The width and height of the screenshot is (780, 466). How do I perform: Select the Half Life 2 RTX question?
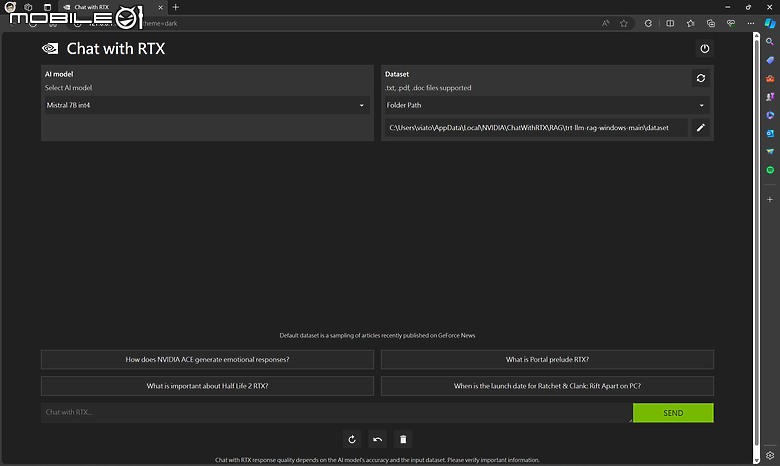(207, 386)
